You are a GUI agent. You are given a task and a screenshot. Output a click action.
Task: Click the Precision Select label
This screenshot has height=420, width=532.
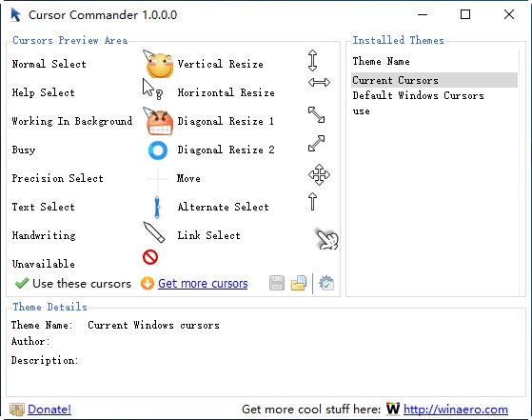coord(58,178)
